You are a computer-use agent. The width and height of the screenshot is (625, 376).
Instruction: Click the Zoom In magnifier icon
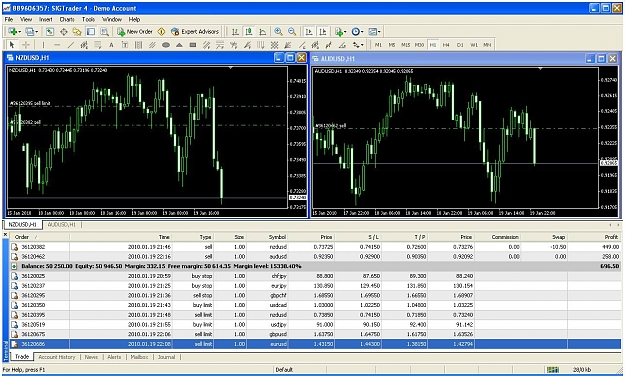[x=278, y=31]
